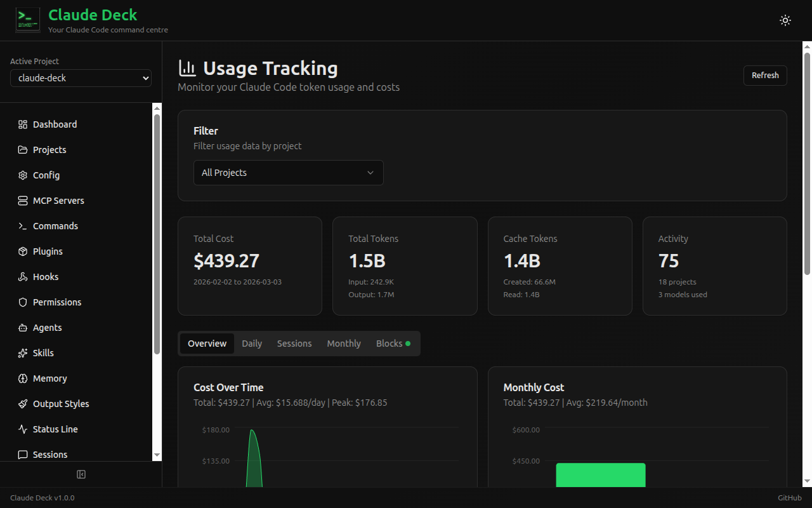
Task: Switch to the Daily tab
Action: click(252, 343)
